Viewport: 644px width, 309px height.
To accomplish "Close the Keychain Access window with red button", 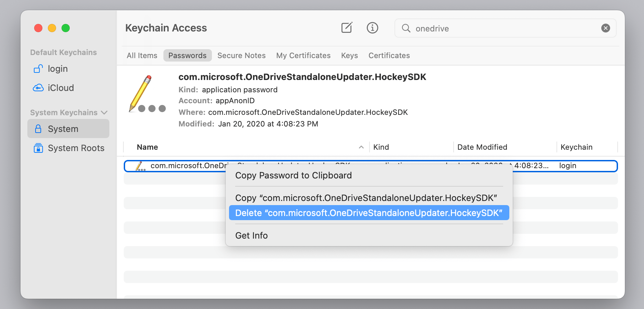I will pos(38,28).
